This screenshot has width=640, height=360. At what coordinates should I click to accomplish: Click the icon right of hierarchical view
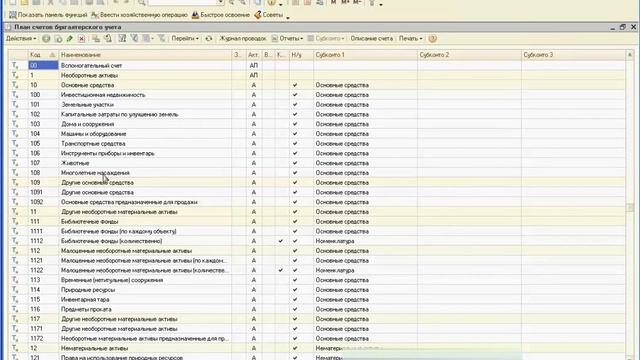(108, 39)
